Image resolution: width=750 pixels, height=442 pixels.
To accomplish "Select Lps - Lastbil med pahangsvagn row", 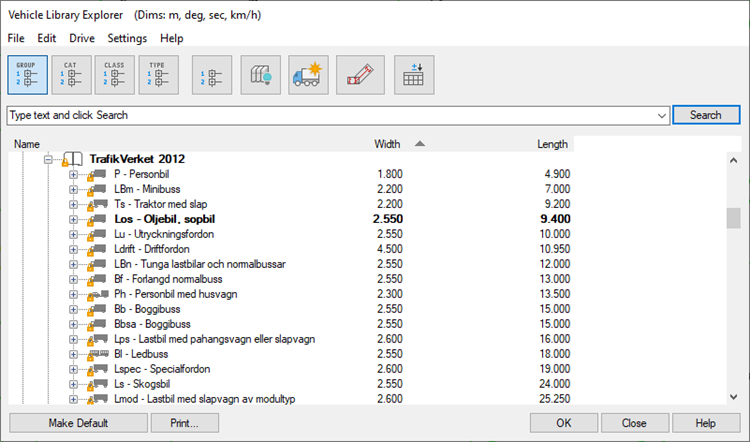I will pyautogui.click(x=214, y=339).
